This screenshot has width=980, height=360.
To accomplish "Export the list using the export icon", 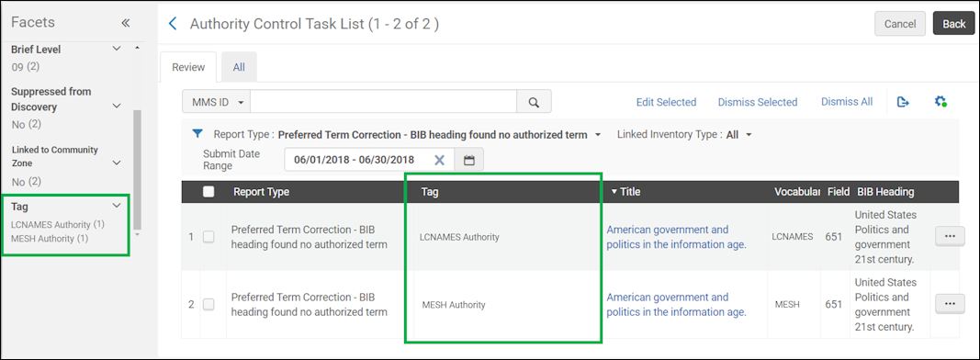I will point(903,101).
